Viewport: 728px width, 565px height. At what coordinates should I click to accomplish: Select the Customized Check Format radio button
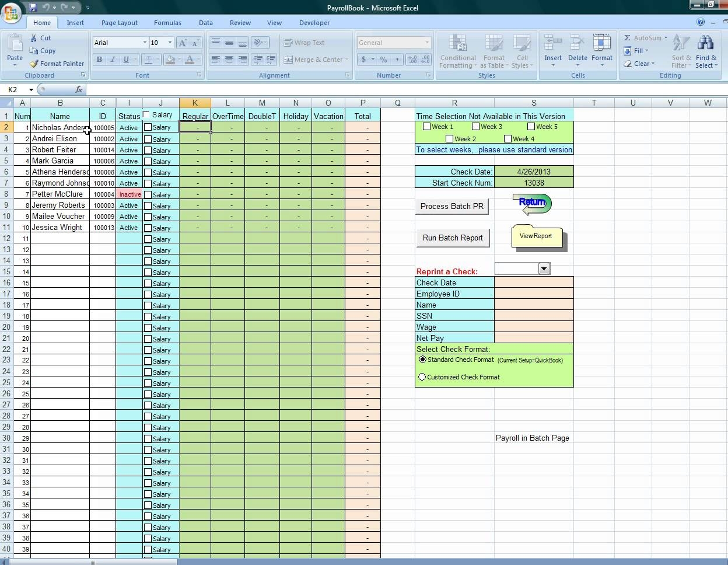422,376
